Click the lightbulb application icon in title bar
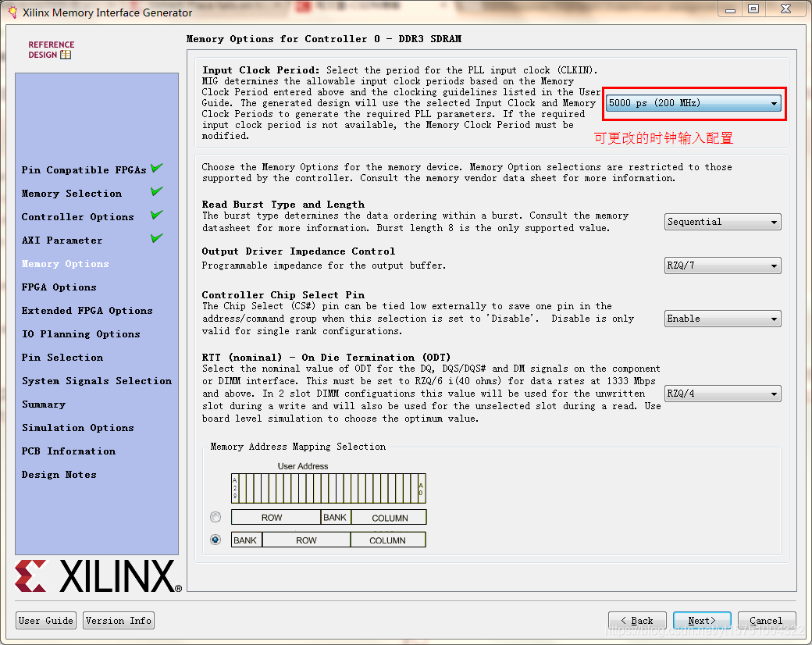Screen dimensions: 812x645 click(x=12, y=12)
